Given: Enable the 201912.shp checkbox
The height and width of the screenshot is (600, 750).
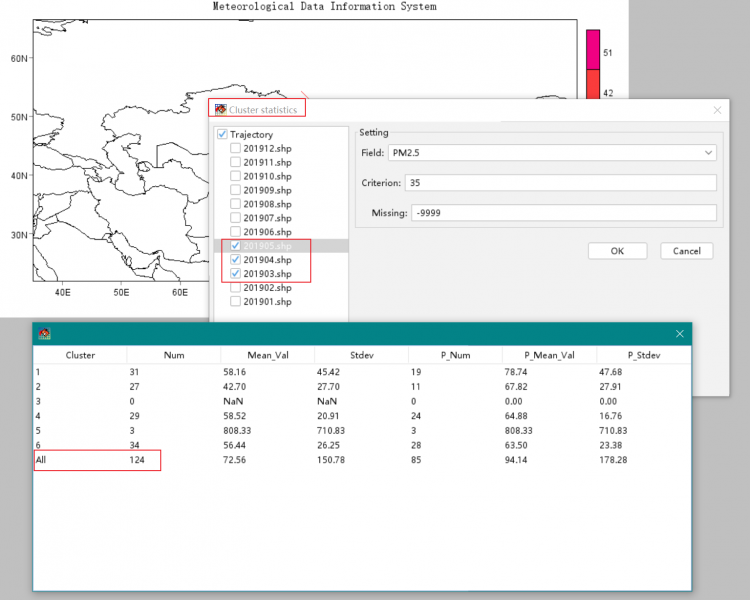Looking at the screenshot, I should pyautogui.click(x=235, y=148).
